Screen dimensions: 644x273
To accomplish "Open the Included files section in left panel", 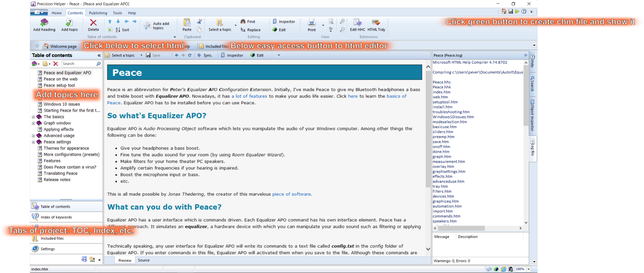I will click(66, 238).
